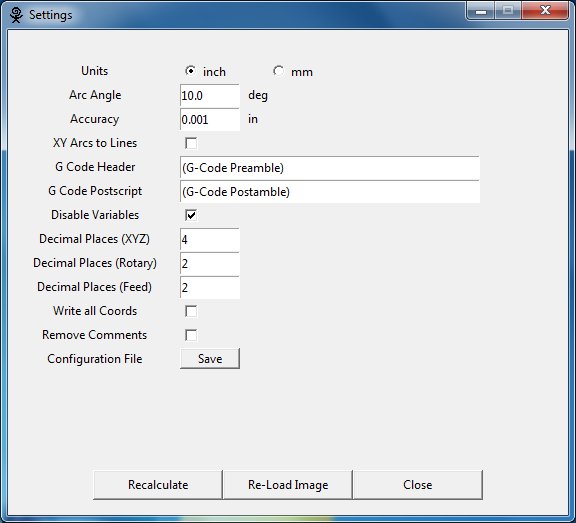This screenshot has width=576, height=523.
Task: Click the disabled maximize button in title bar
Action: 508,11
